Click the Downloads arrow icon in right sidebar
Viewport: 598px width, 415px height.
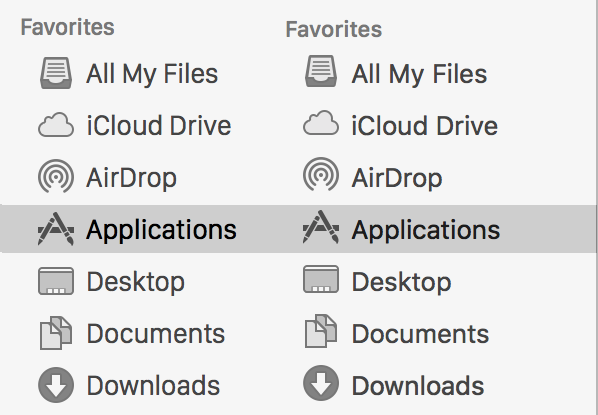pos(321,383)
